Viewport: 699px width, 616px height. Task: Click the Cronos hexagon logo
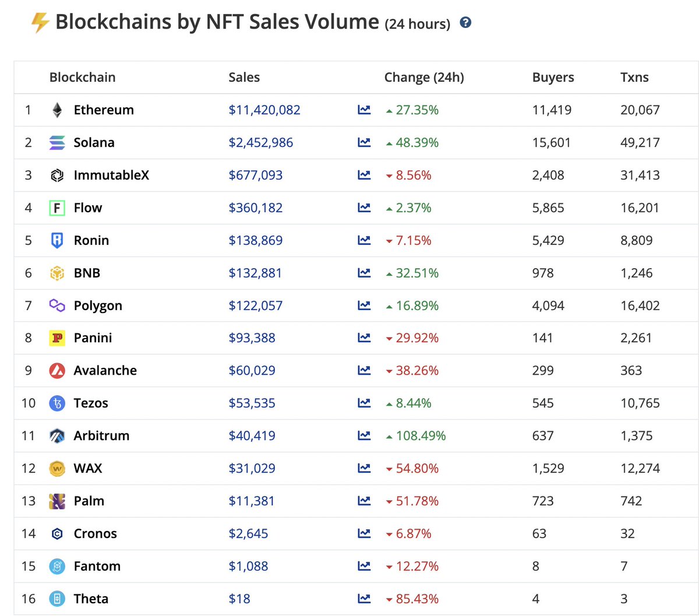(57, 534)
